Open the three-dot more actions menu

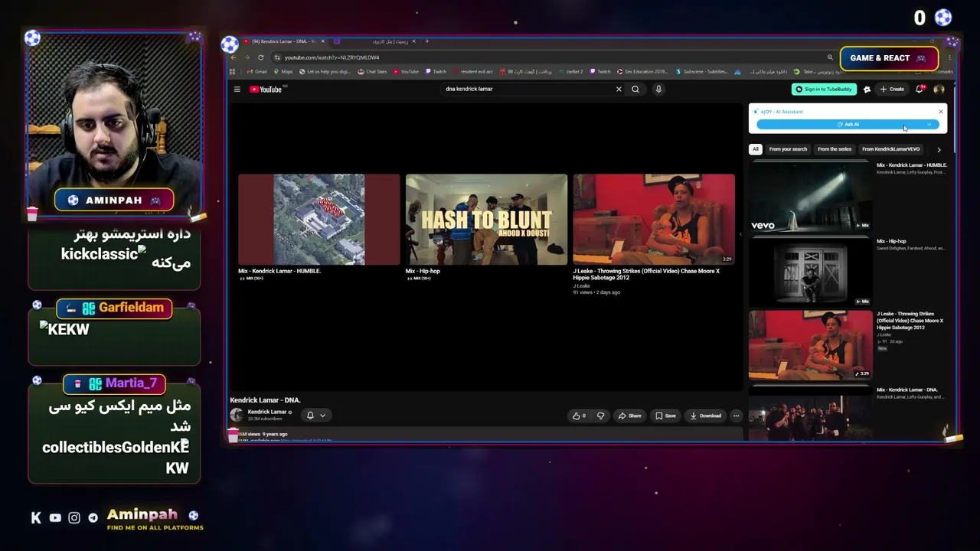point(736,416)
